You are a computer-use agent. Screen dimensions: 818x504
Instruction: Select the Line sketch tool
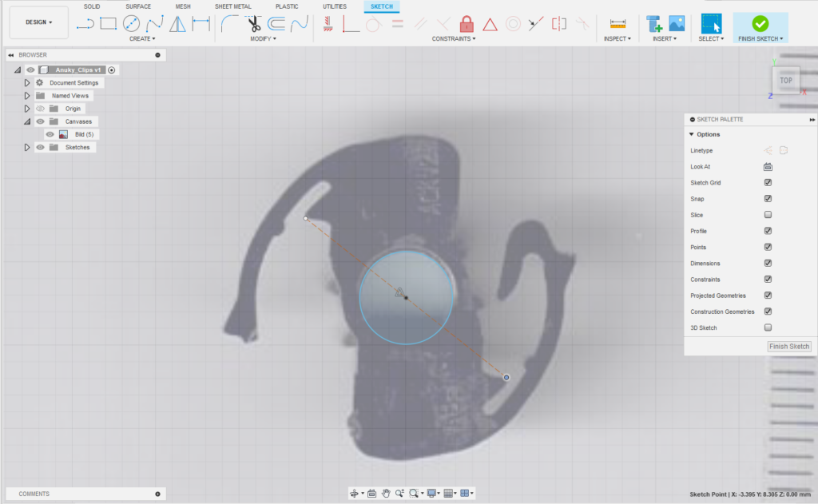85,24
